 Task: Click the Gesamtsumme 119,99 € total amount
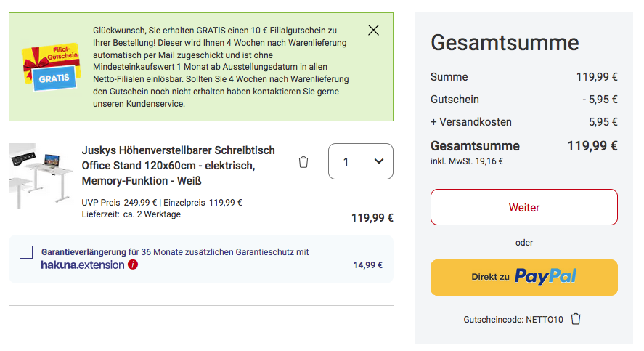592,145
